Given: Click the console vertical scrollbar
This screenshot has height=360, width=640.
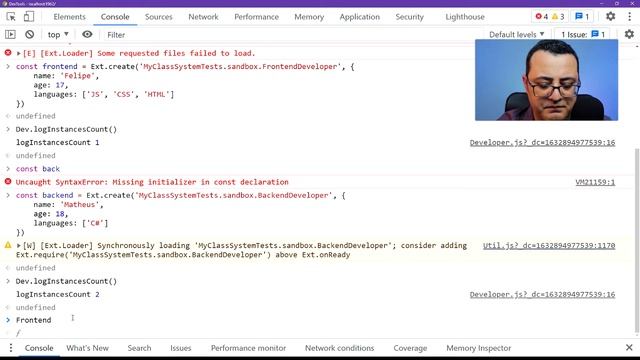Looking at the screenshot, I should [637, 241].
